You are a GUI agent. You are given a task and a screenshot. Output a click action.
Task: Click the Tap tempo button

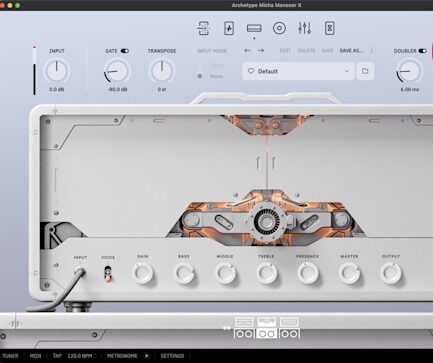click(57, 356)
